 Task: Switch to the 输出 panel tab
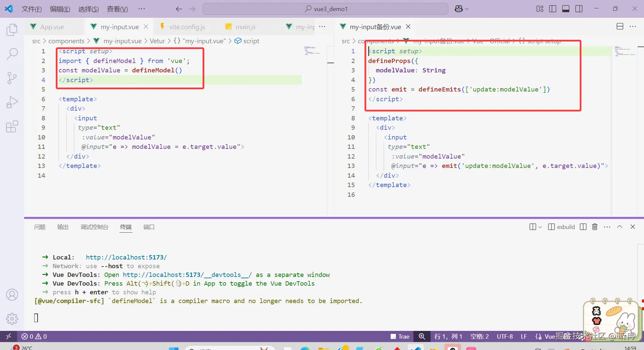[63, 227]
